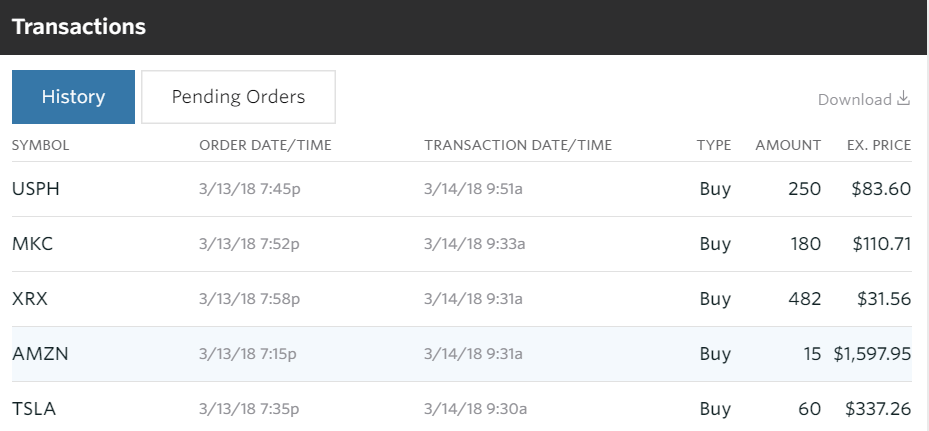Image resolution: width=929 pixels, height=431 pixels.
Task: Sort by TRANSACTION DATE/TIME column header
Action: (518, 145)
